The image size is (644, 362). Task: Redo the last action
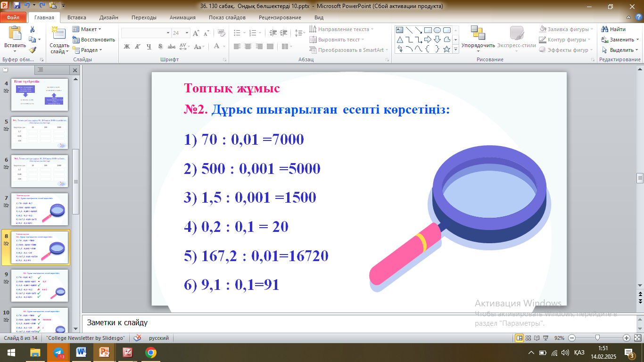[x=40, y=6]
